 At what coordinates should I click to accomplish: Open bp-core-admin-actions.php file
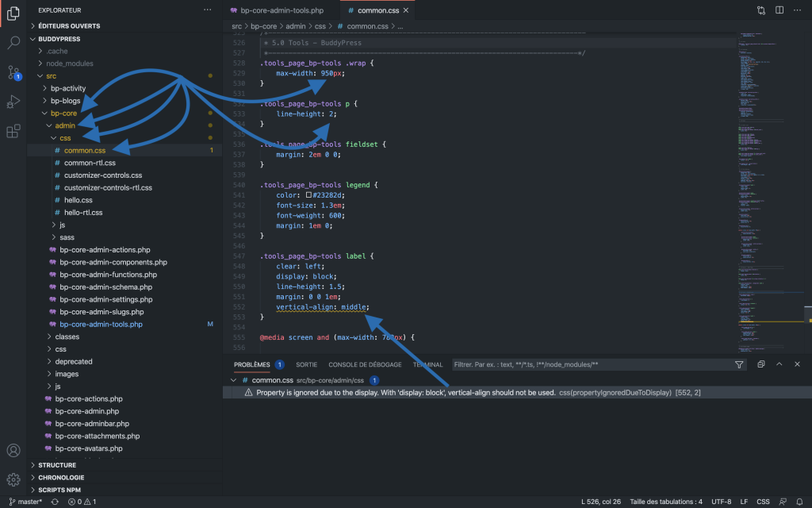[x=105, y=250]
